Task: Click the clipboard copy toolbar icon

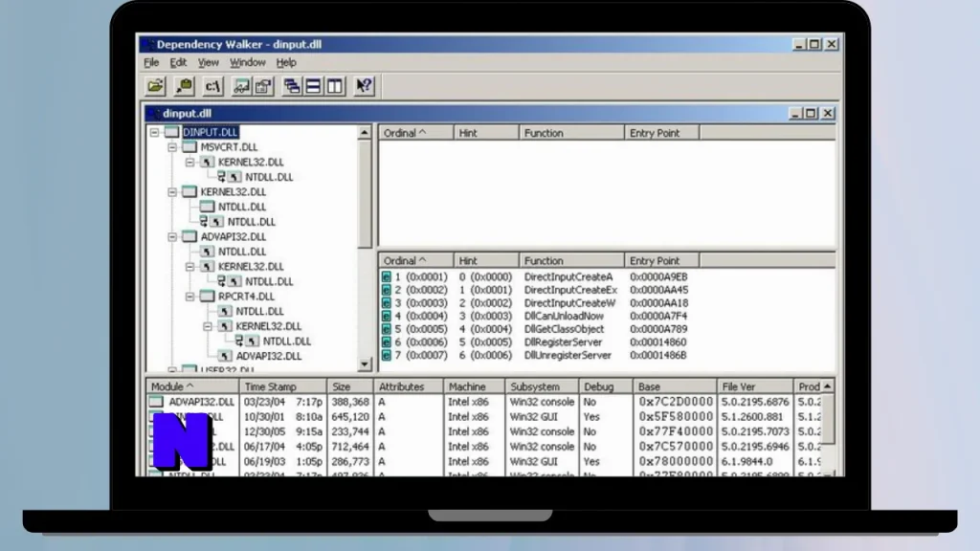Action: tap(184, 86)
